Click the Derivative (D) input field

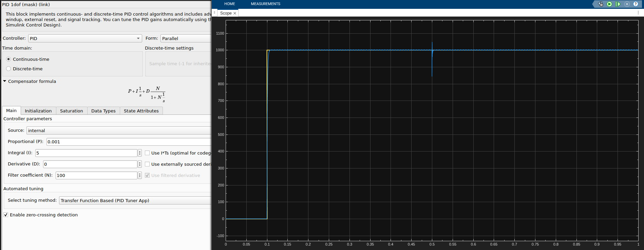pos(90,164)
